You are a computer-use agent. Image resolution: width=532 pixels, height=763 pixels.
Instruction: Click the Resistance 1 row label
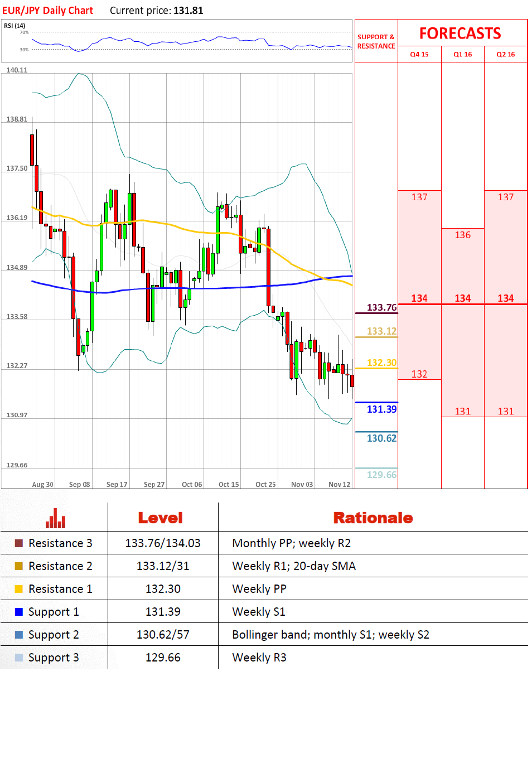pos(60,589)
